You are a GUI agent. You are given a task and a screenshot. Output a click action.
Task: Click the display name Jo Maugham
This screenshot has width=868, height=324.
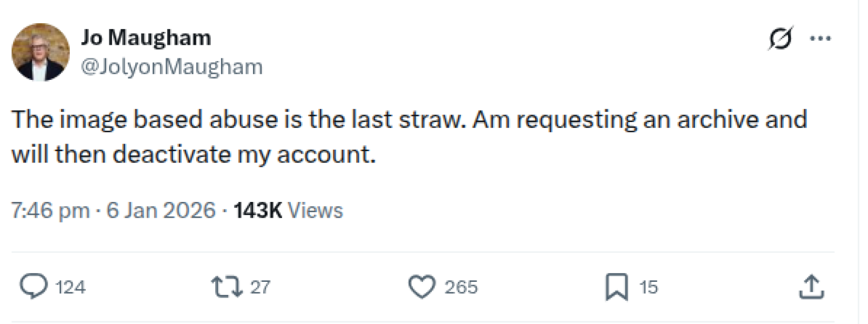pyautogui.click(x=146, y=38)
